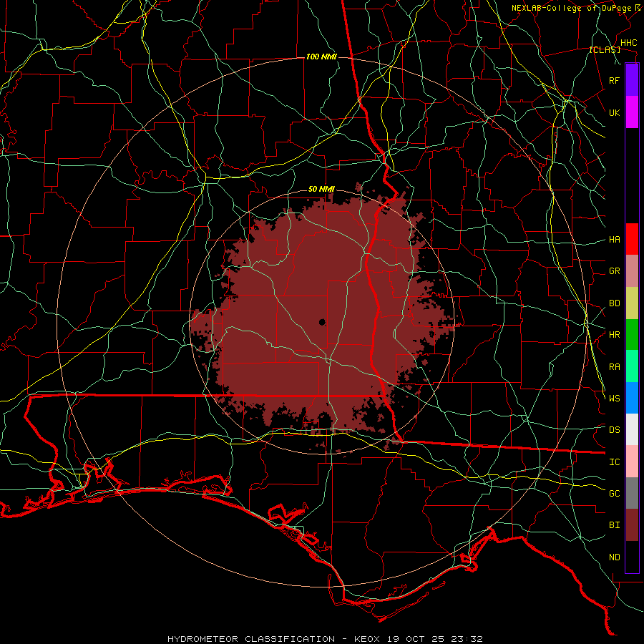644x644 pixels.
Task: Click the IC light pink legend swatch
Action: (632, 462)
